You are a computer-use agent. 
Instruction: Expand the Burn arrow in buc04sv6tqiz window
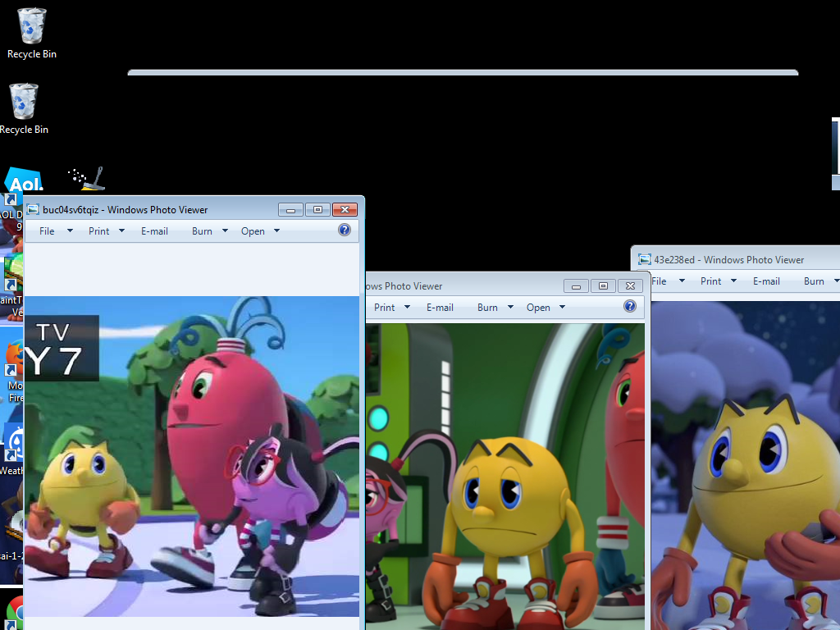(x=225, y=231)
